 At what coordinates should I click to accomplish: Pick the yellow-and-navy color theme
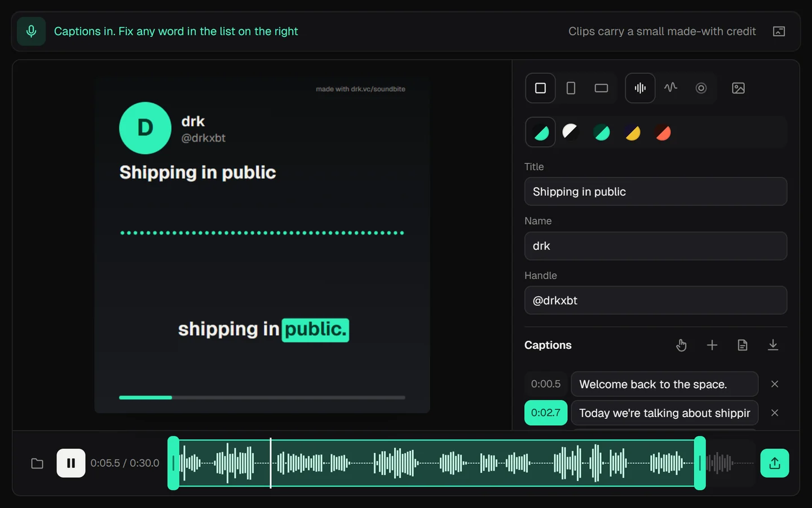(x=633, y=133)
